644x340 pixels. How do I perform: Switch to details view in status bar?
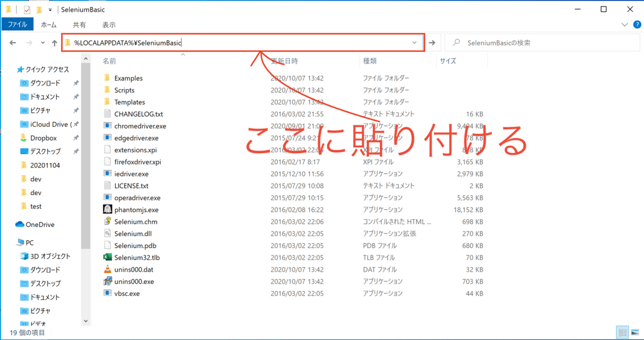coord(623,332)
